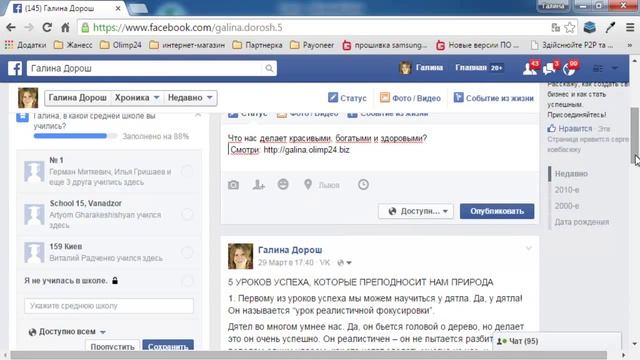Open the Недавно dropdown in header
Image resolution: width=640 pixels, height=360 pixels.
pos(190,98)
